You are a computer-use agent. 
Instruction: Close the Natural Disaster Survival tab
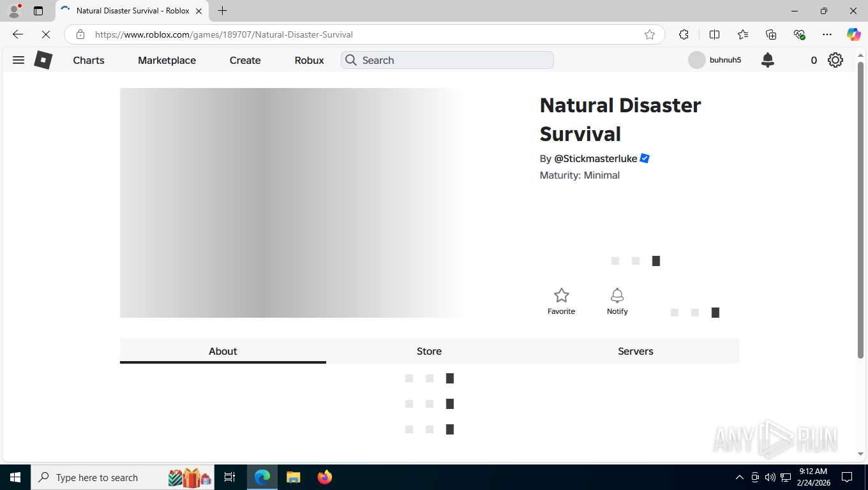point(199,11)
